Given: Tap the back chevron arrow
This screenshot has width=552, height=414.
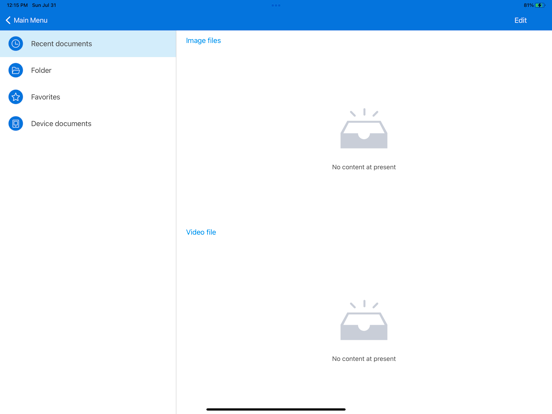Looking at the screenshot, I should (x=8, y=20).
